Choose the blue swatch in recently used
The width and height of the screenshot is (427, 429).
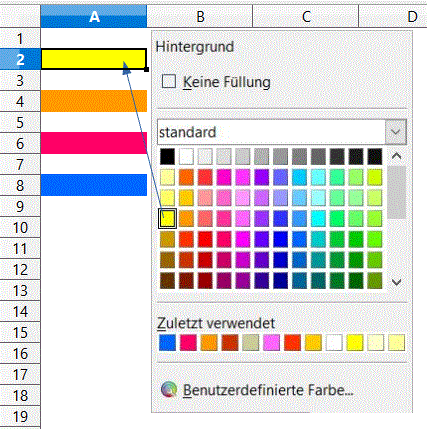pos(167,343)
